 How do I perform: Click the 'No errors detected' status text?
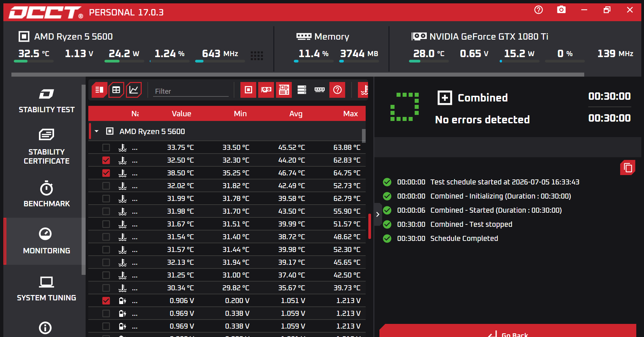click(x=482, y=120)
